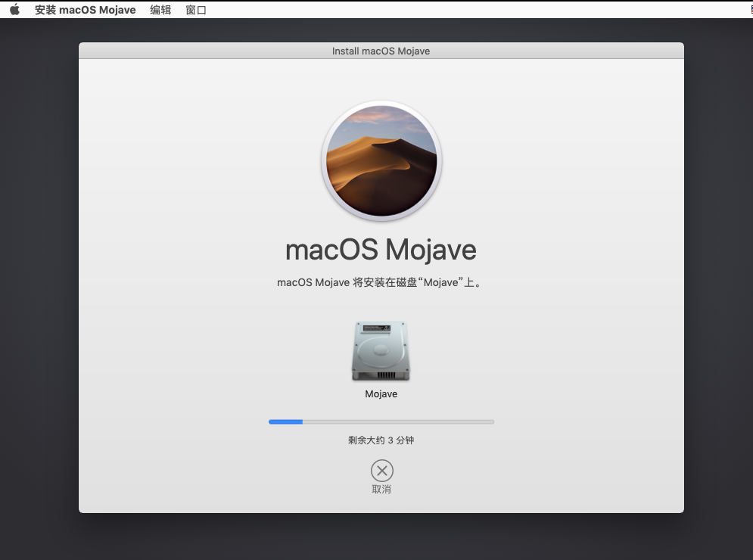Click the Install macOS Mojave title bar
753x560 pixels.
pos(381,51)
